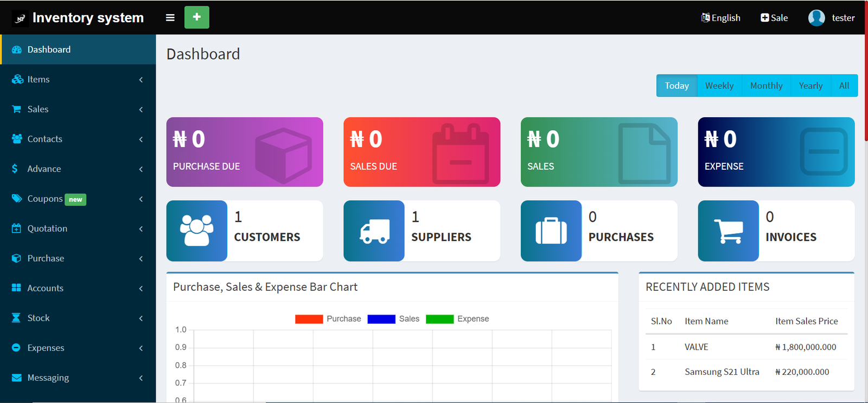Image resolution: width=868 pixels, height=403 pixels.
Task: Switch to the Weekly filter tab
Action: [x=719, y=86]
